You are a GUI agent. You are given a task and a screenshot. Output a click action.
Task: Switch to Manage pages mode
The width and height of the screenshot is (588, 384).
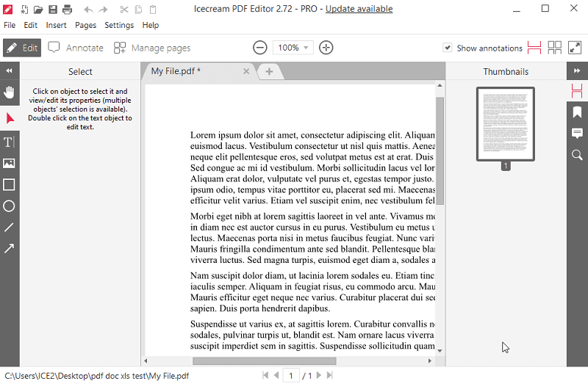[x=152, y=48]
